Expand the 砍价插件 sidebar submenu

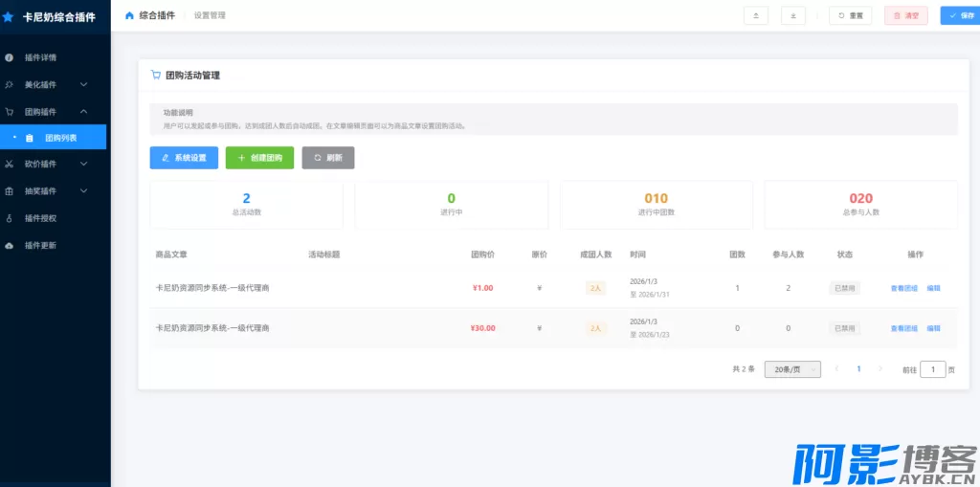(x=53, y=164)
